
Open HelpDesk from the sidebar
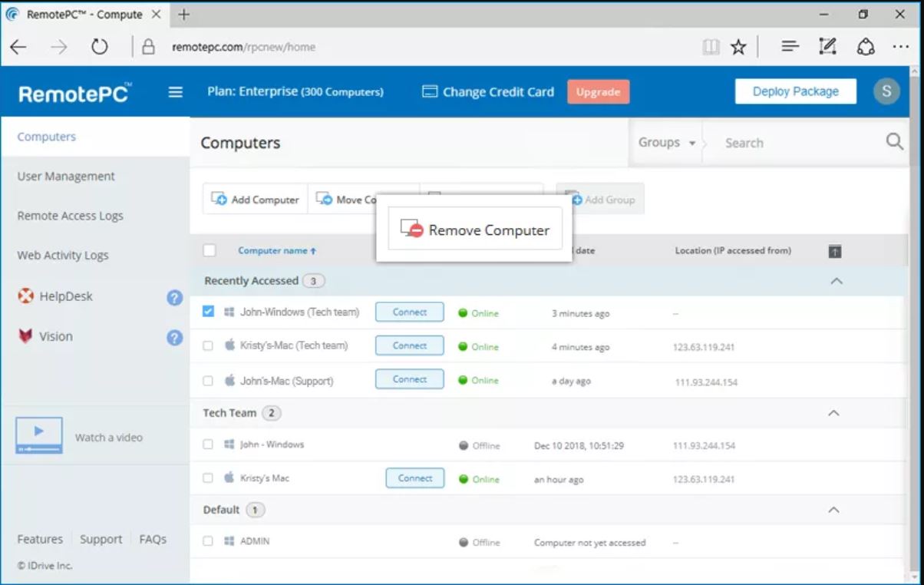pyautogui.click(x=55, y=296)
